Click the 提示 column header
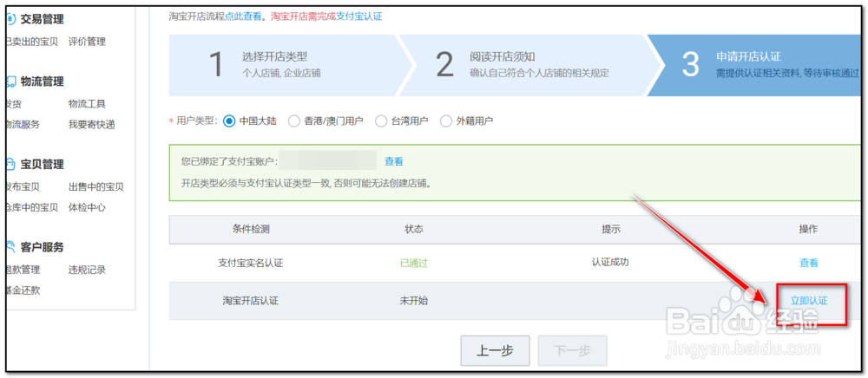Viewport: 868px width, 378px height. [610, 230]
